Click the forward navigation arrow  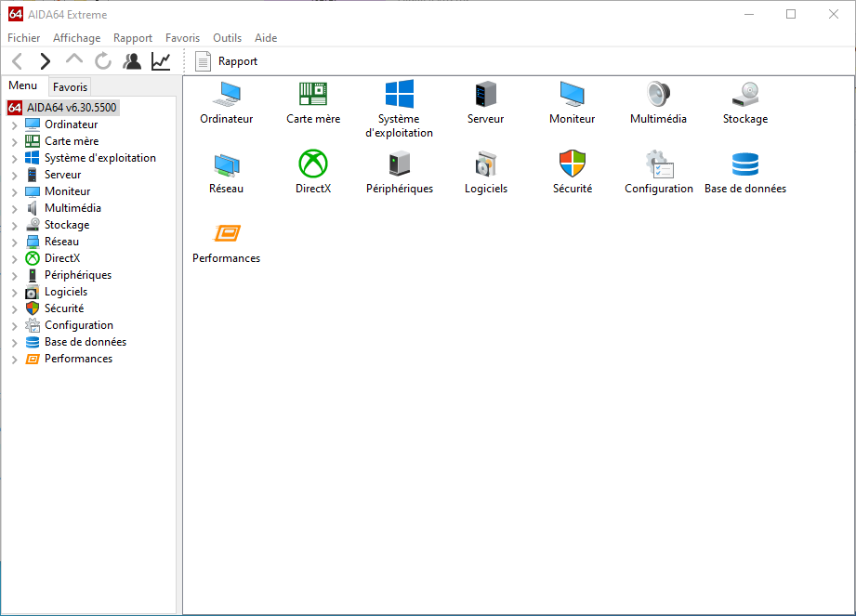[46, 61]
